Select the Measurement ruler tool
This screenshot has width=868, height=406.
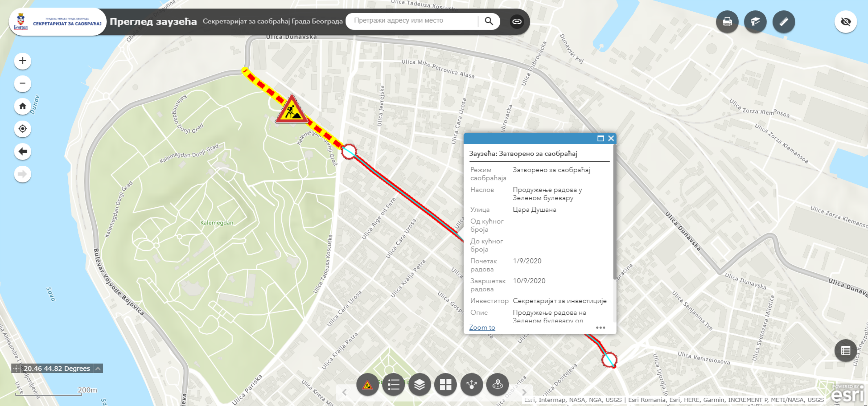pyautogui.click(x=783, y=22)
